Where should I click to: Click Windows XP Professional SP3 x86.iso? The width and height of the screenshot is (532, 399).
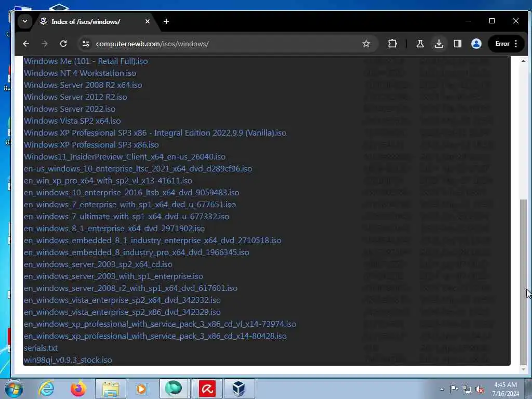click(91, 144)
